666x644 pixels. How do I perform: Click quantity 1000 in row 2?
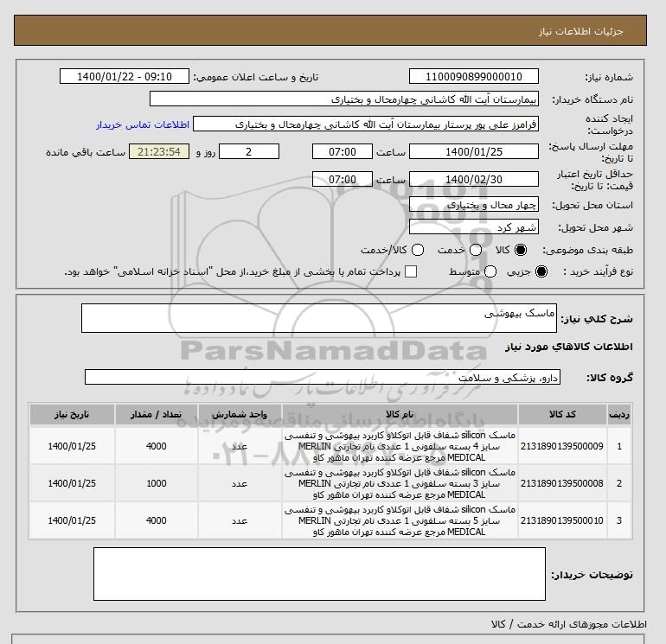[x=157, y=483]
